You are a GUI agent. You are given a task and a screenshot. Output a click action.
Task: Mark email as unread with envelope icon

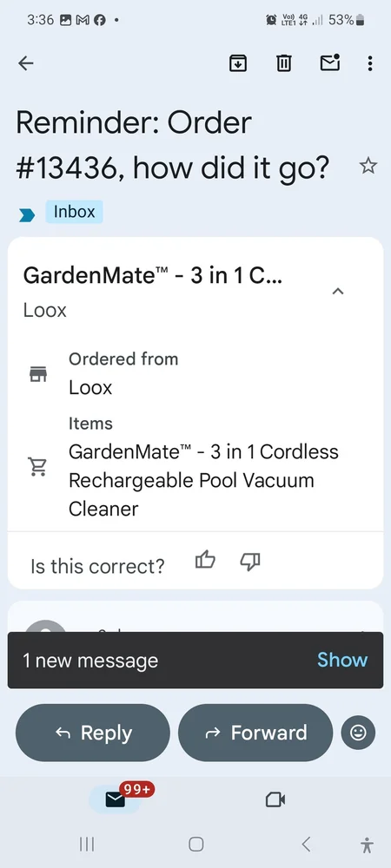tap(330, 63)
